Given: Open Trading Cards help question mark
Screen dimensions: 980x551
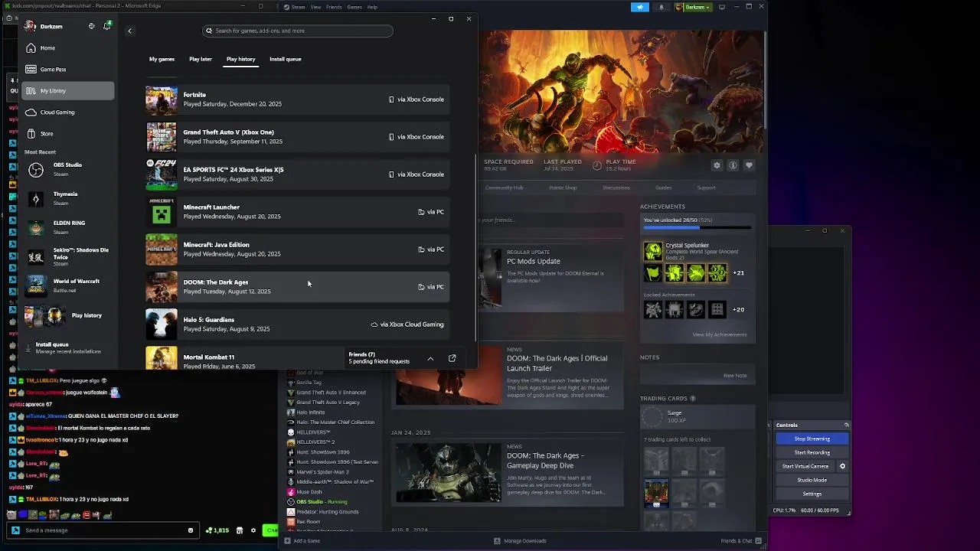Looking at the screenshot, I should (693, 398).
